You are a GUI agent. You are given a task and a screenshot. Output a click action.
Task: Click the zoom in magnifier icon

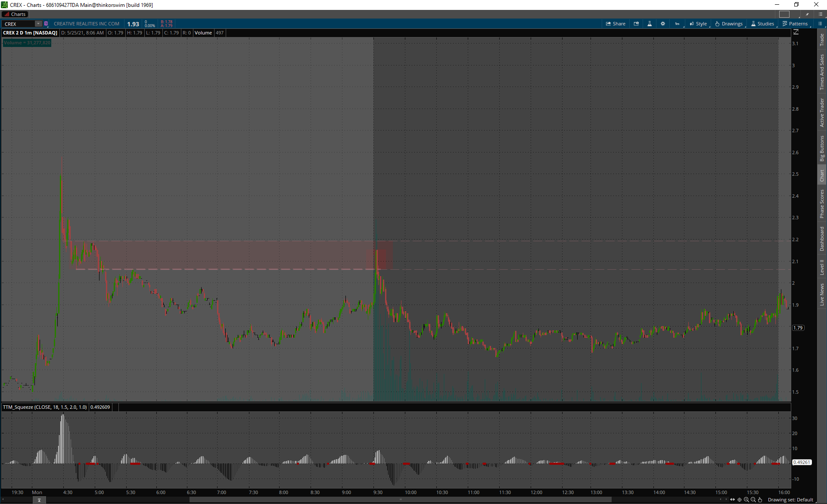(746, 500)
